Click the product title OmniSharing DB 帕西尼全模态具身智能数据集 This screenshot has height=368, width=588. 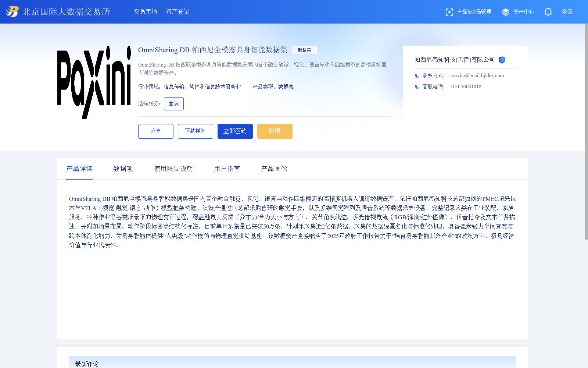tap(213, 50)
